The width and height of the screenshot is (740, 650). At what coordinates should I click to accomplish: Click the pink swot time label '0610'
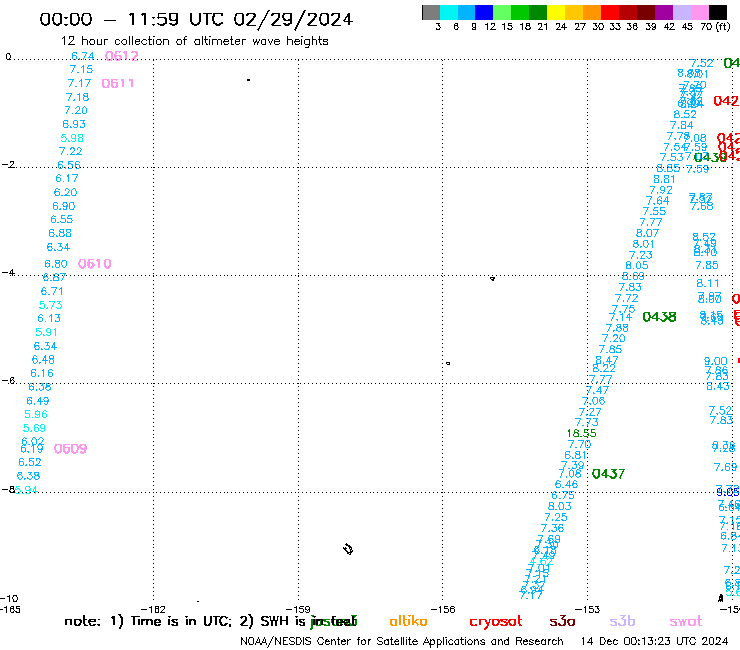point(94,264)
